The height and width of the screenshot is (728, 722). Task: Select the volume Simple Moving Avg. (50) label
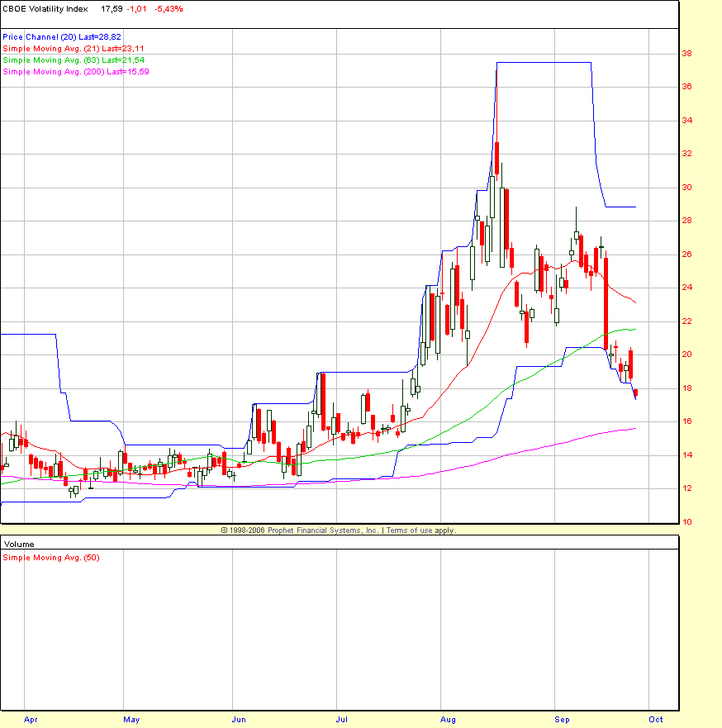(x=51, y=558)
